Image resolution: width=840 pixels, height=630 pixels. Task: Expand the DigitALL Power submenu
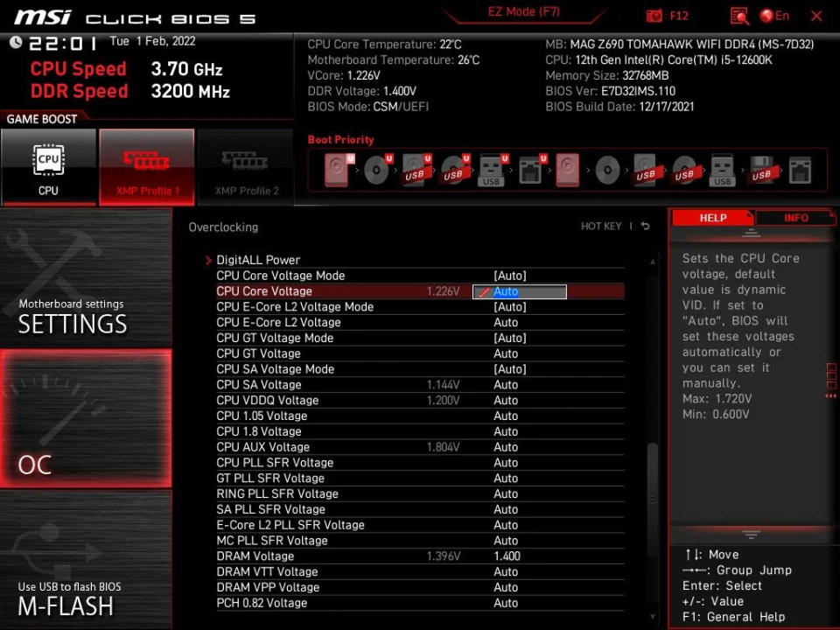[257, 260]
